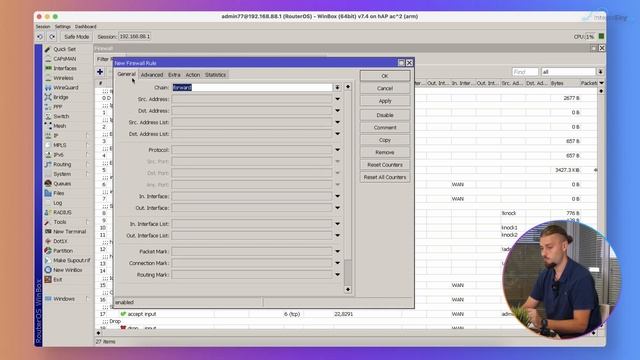
Task: Expand the Dst. Address field
Action: [338, 111]
